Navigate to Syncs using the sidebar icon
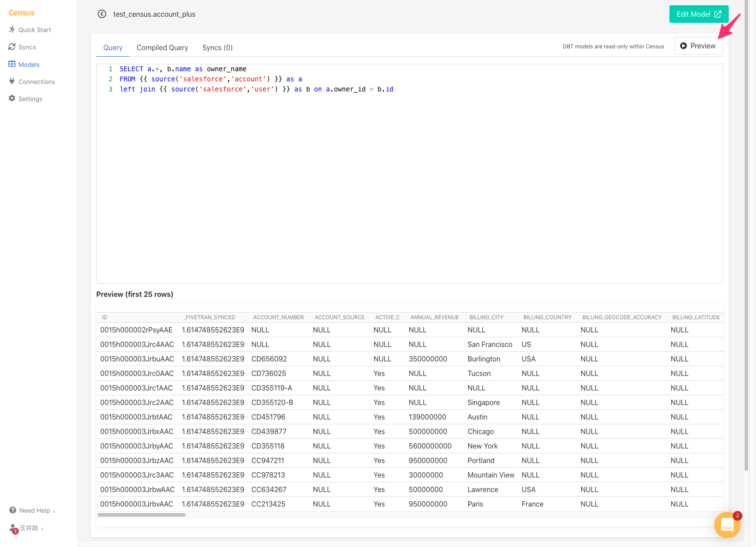 tap(27, 47)
